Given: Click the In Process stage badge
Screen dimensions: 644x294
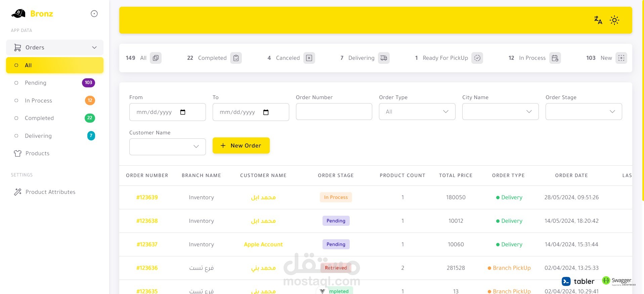Looking at the screenshot, I should tap(336, 197).
